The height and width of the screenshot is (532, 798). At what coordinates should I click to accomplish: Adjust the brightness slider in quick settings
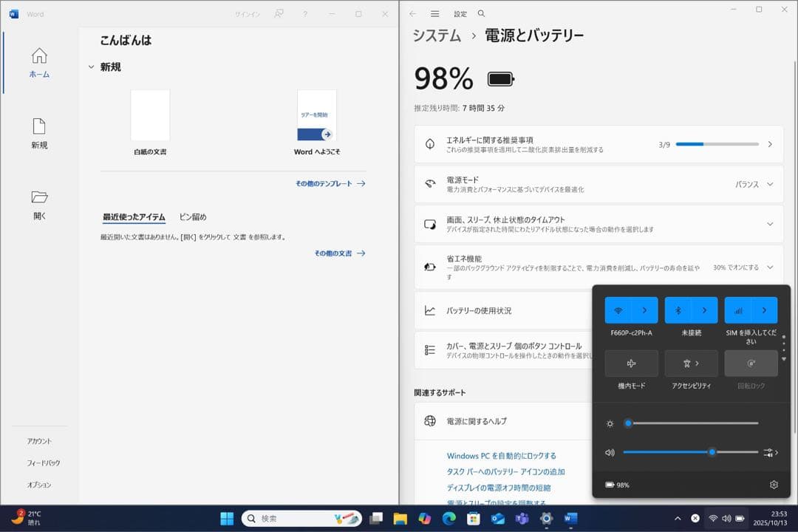[691, 423]
